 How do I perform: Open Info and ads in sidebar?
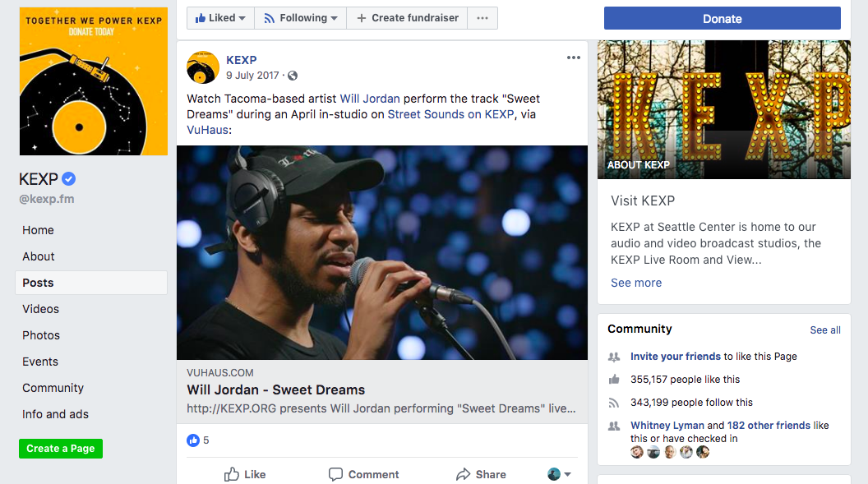(55, 414)
